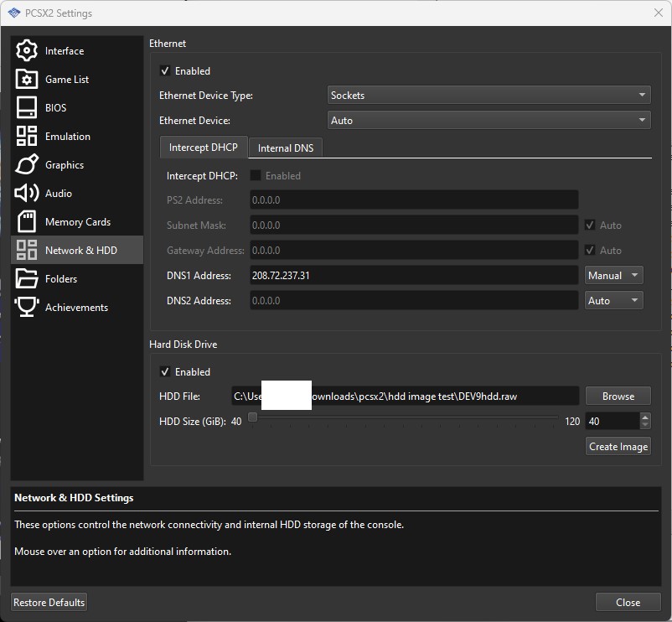
Task: Click the HDD size number field
Action: 613,421
